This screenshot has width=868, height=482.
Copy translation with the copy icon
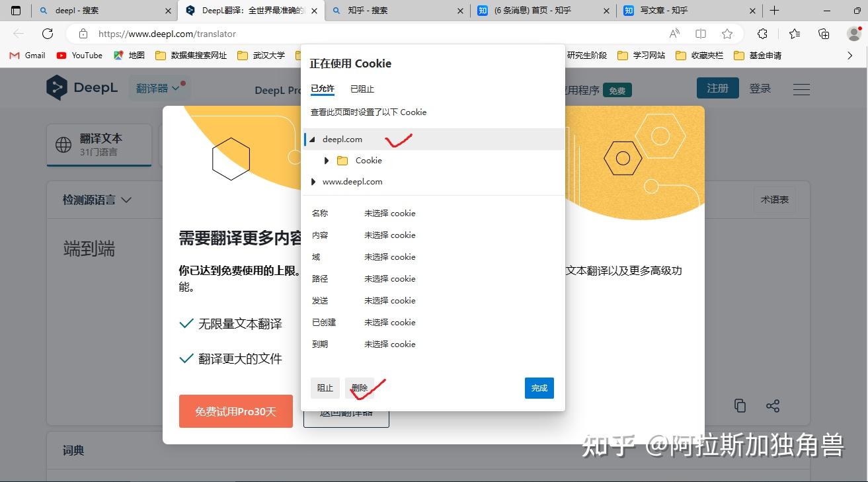pos(740,406)
